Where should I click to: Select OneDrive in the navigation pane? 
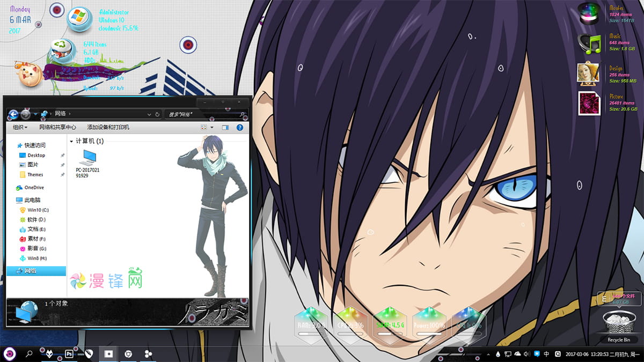[x=34, y=188]
